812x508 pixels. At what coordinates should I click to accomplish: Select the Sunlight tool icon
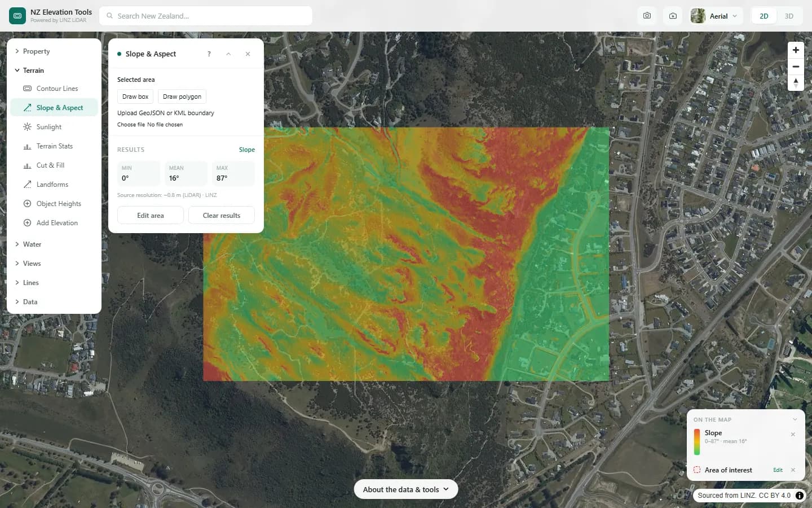[27, 127]
